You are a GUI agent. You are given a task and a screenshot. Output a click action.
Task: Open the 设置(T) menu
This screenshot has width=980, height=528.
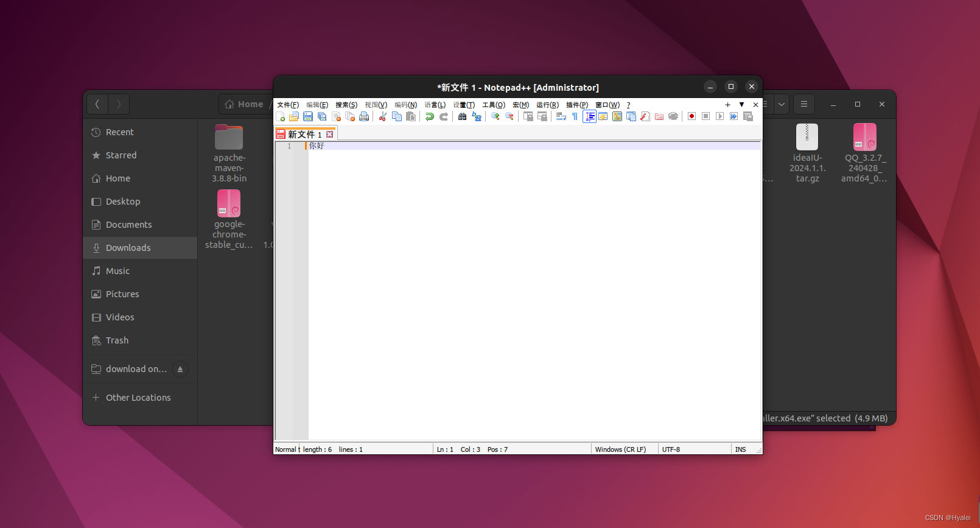pos(464,105)
